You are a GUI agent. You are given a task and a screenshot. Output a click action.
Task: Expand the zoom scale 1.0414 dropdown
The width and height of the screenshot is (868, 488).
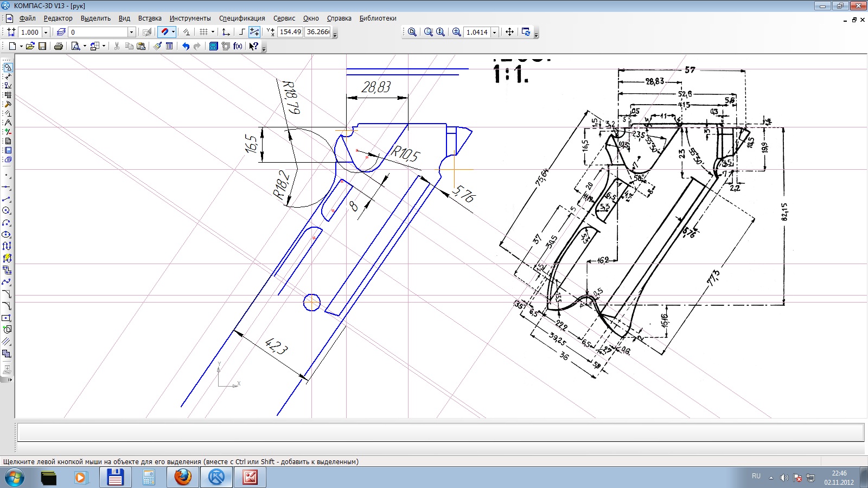click(x=494, y=32)
